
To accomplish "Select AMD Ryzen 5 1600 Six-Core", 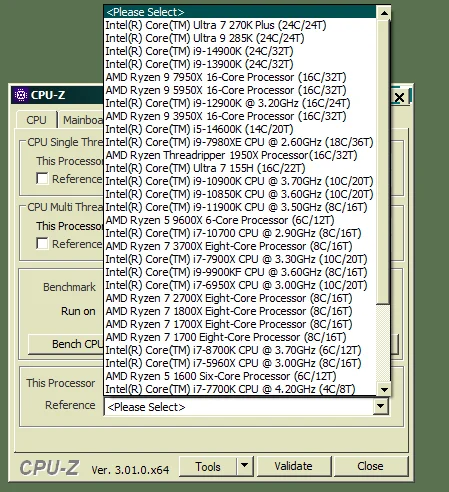I will click(240, 376).
